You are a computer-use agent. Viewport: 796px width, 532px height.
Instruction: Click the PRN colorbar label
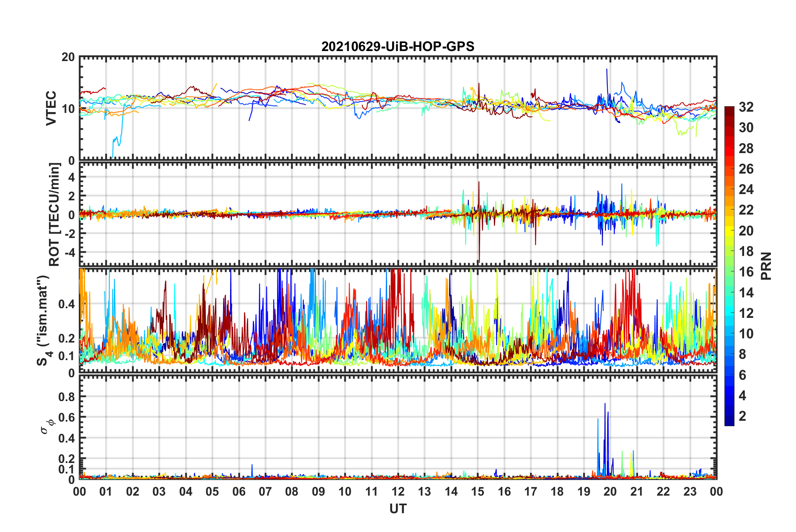(x=766, y=266)
